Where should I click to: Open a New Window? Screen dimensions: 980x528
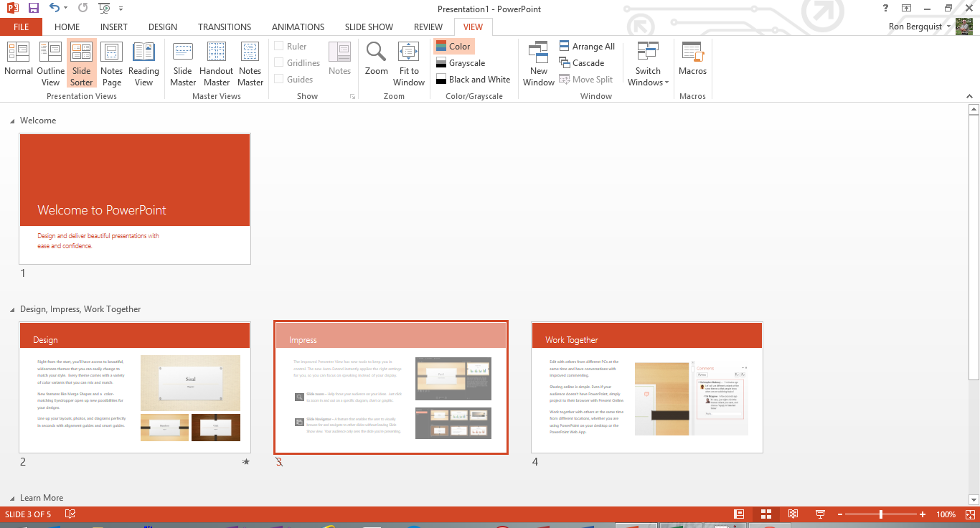(539, 63)
